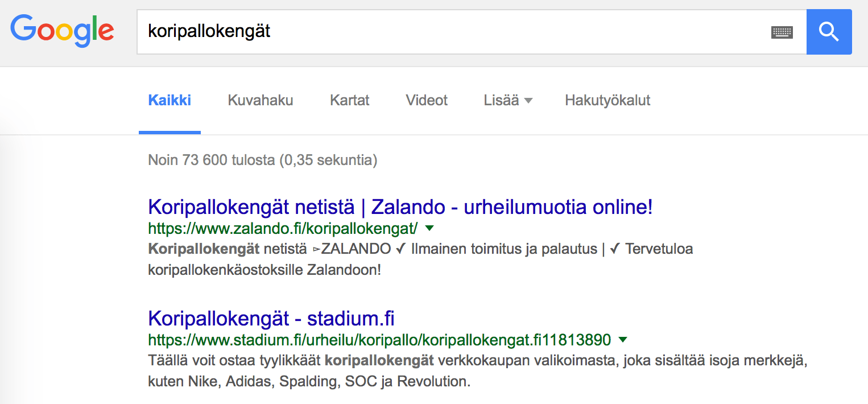Go to the Videot tab

pos(427,101)
